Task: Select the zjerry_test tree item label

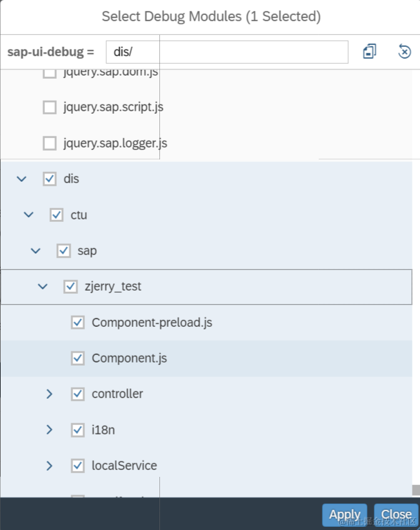Action: coord(112,287)
